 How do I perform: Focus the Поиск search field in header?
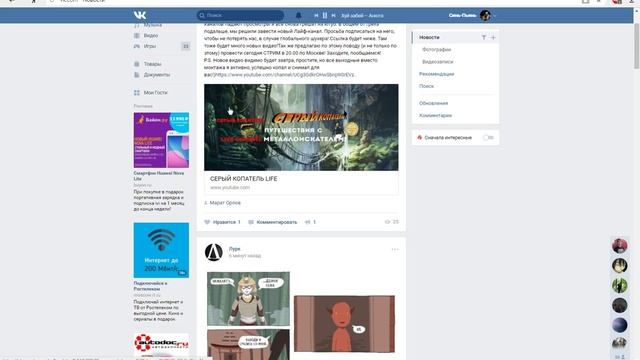click(240, 16)
